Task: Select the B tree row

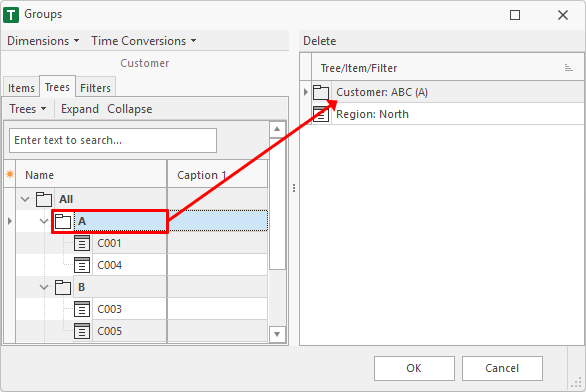Action: [142, 287]
